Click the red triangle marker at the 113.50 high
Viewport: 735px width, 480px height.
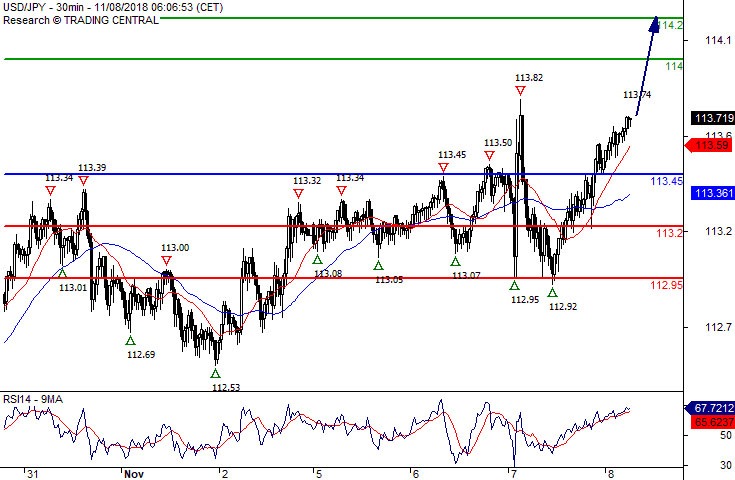click(489, 156)
